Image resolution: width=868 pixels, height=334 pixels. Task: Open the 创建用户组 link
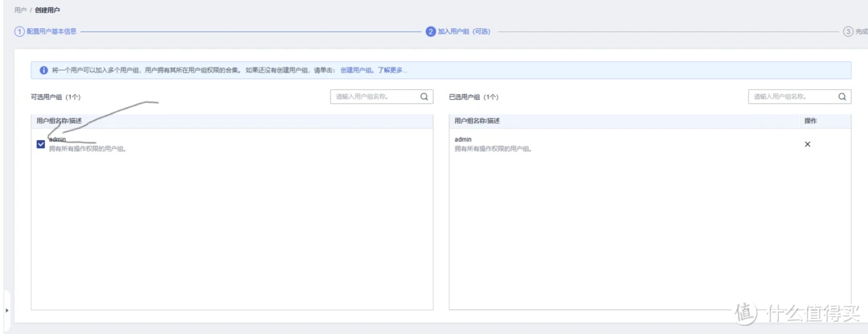pyautogui.click(x=357, y=70)
